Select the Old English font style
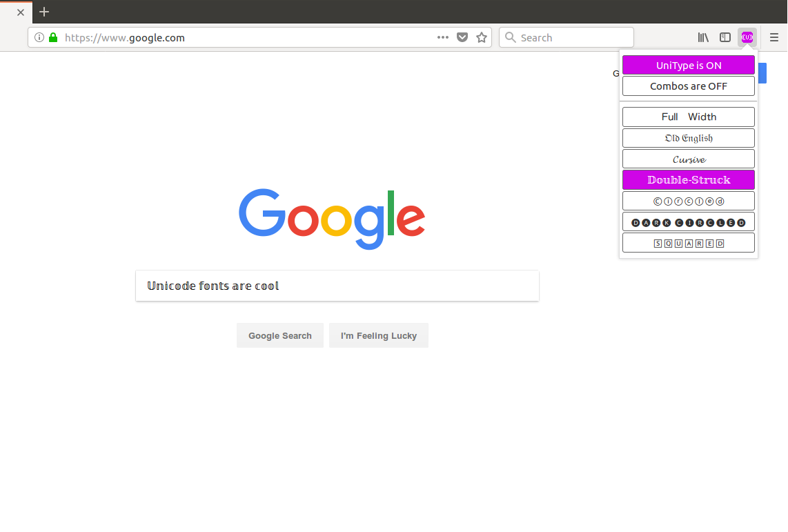The width and height of the screenshot is (788, 532). pyautogui.click(x=689, y=138)
